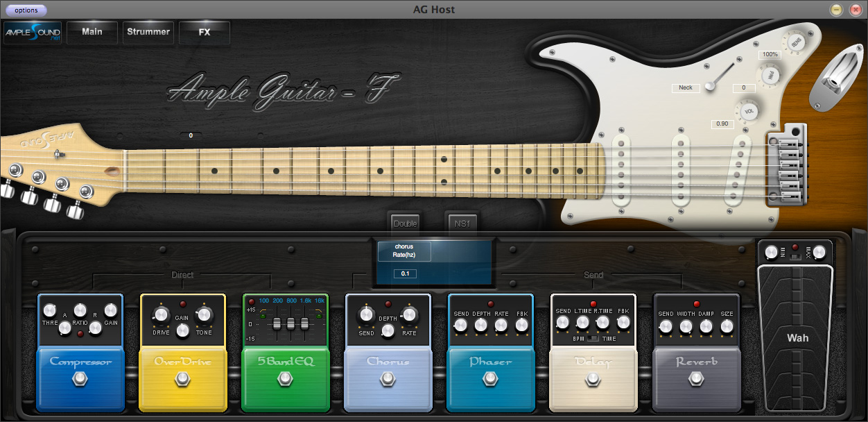Click the Compressor GAIN knob
The height and width of the screenshot is (422, 868).
[111, 310]
